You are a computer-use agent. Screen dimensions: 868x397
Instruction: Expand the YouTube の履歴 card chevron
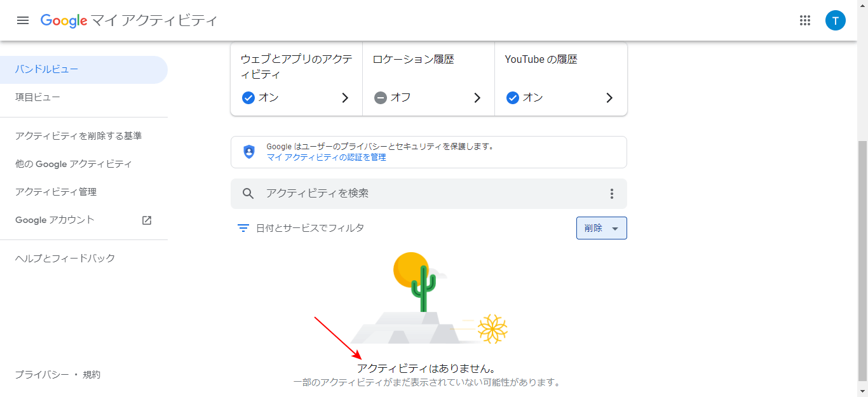[609, 98]
